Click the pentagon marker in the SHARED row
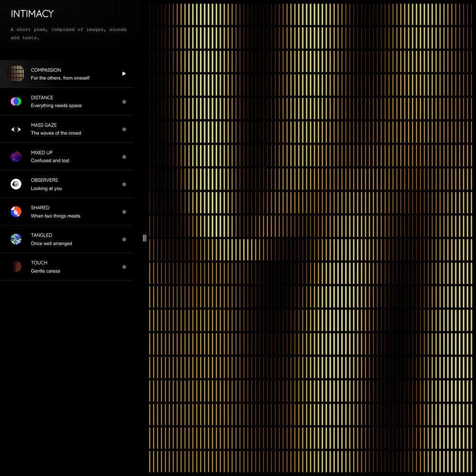The image size is (476, 476). click(124, 212)
